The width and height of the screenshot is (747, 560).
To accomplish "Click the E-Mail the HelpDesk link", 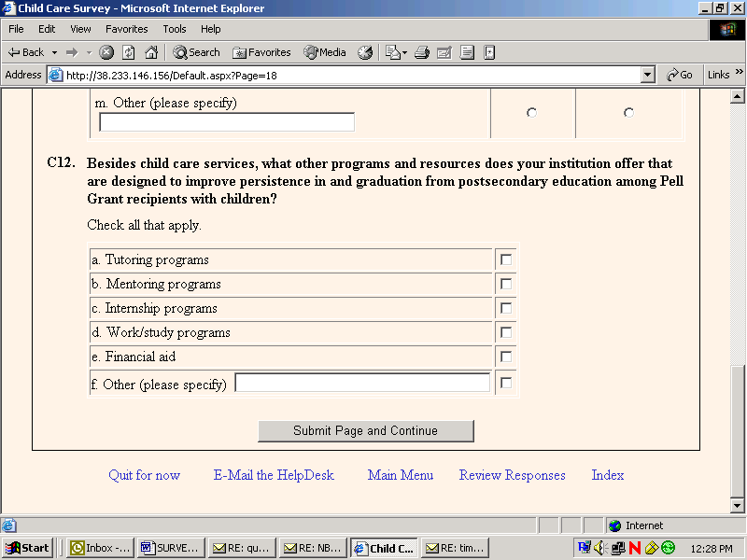I will pos(274,475).
